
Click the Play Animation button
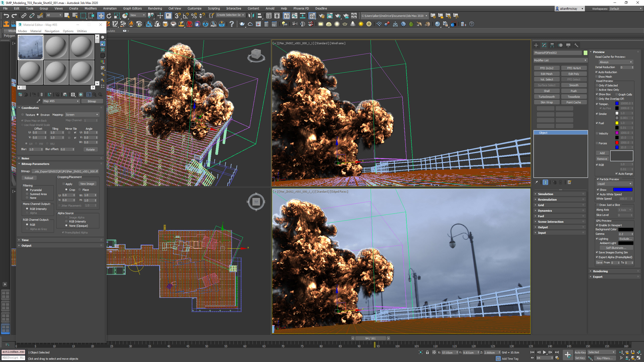click(x=545, y=352)
